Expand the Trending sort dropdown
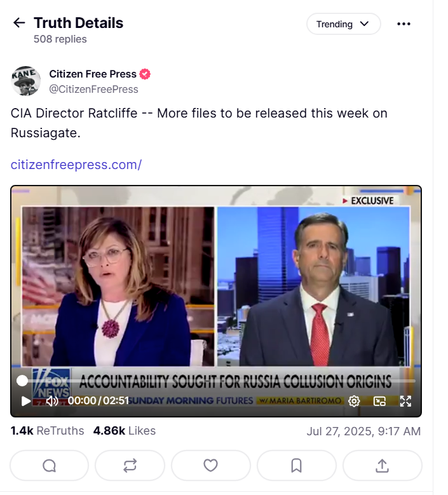This screenshot has width=448, height=495. [344, 24]
